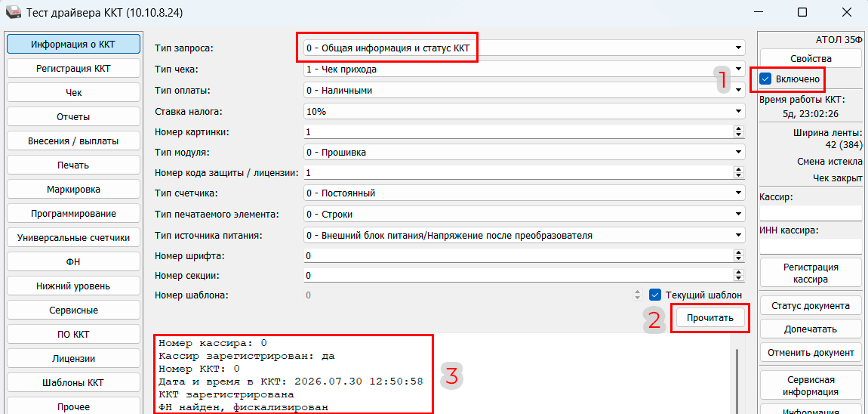The image size is (868, 414).
Task: Click the 'Чек закрыт' status text
Action: 838,178
